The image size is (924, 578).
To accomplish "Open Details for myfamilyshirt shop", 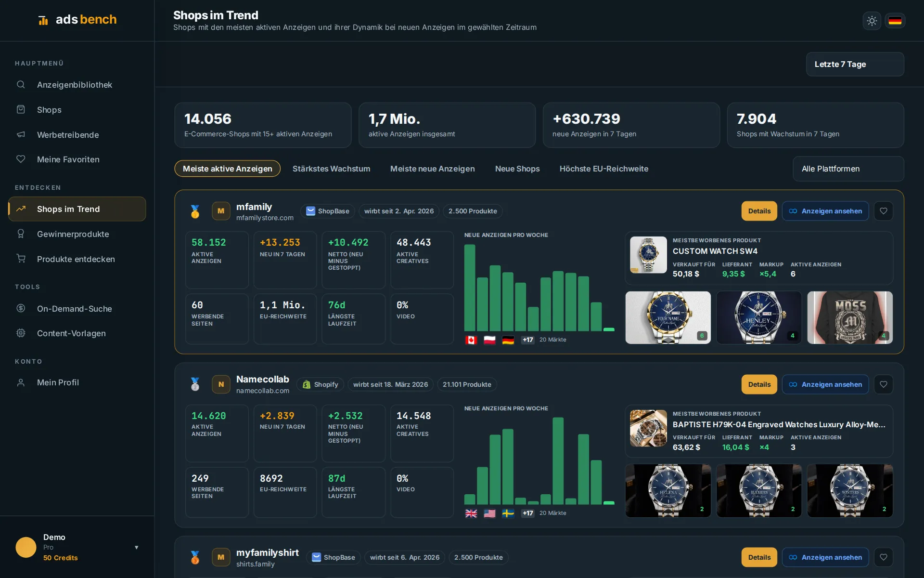I will pyautogui.click(x=759, y=557).
